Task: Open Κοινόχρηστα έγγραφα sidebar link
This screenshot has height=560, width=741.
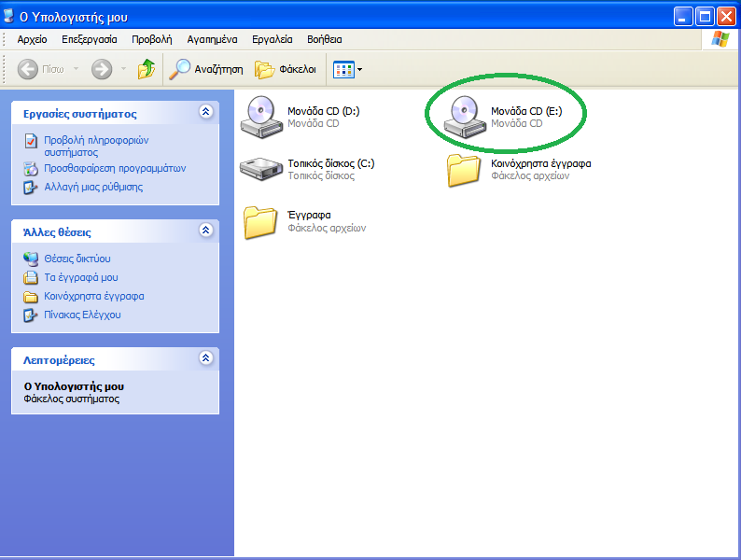Action: 94,296
